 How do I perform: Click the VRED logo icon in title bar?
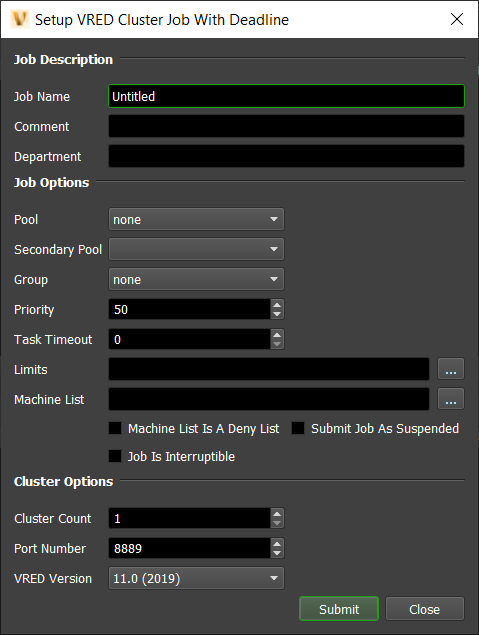click(19, 19)
